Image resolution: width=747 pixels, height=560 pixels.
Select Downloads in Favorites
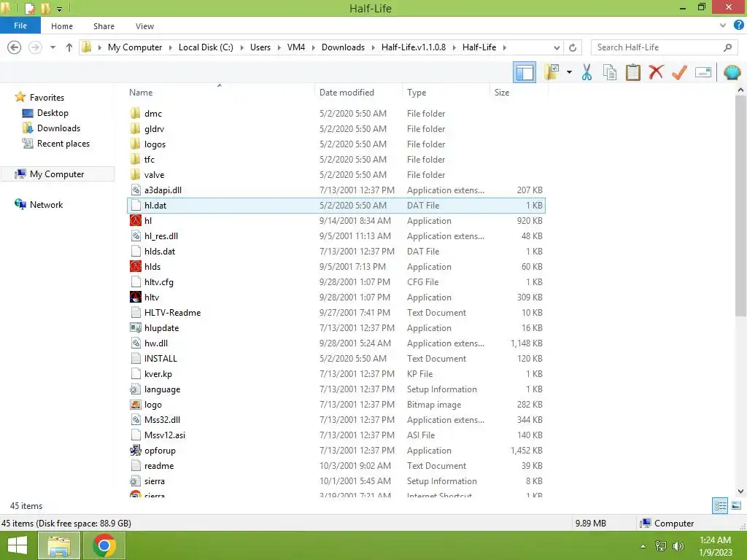pyautogui.click(x=58, y=128)
